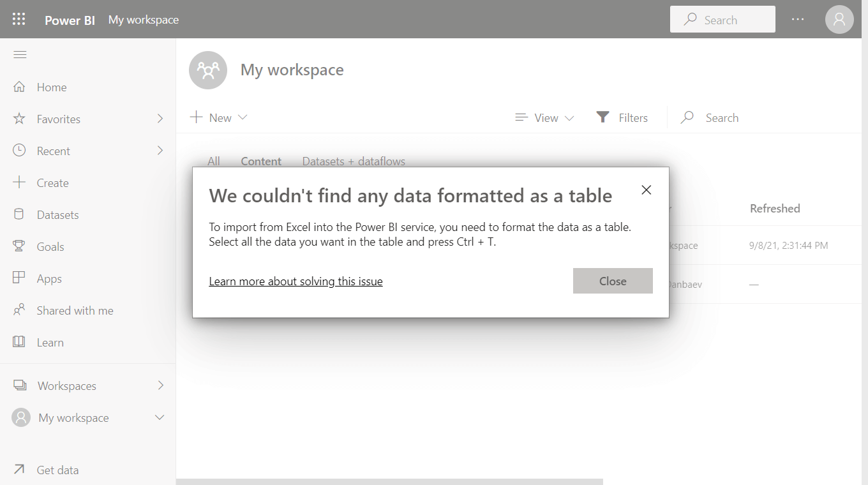Open Learn more about solving this issue
The width and height of the screenshot is (868, 485).
296,281
